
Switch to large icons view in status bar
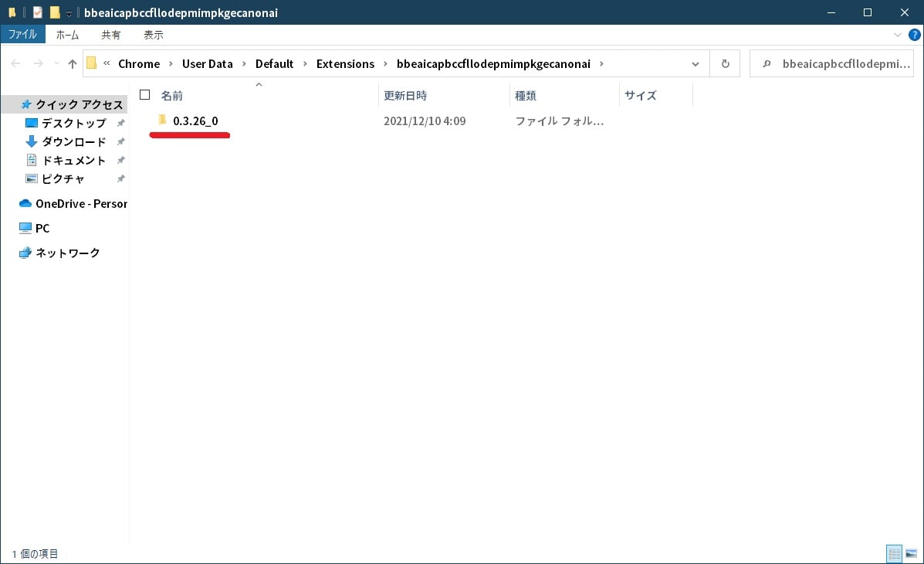[x=911, y=553]
